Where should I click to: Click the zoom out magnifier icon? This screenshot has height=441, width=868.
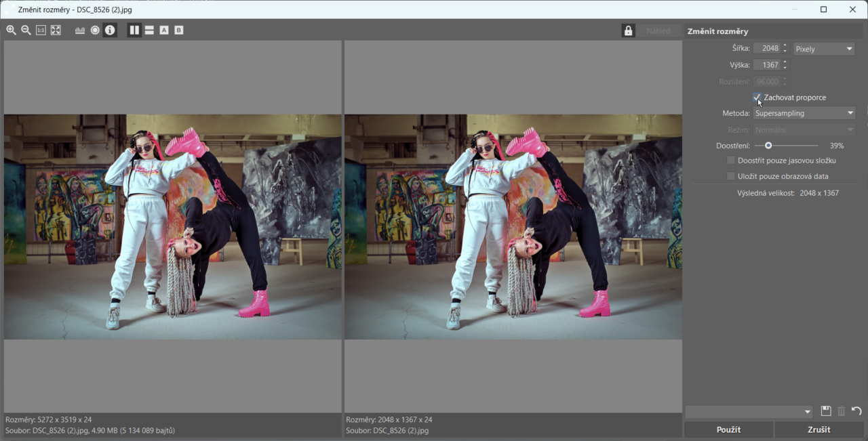pyautogui.click(x=26, y=30)
